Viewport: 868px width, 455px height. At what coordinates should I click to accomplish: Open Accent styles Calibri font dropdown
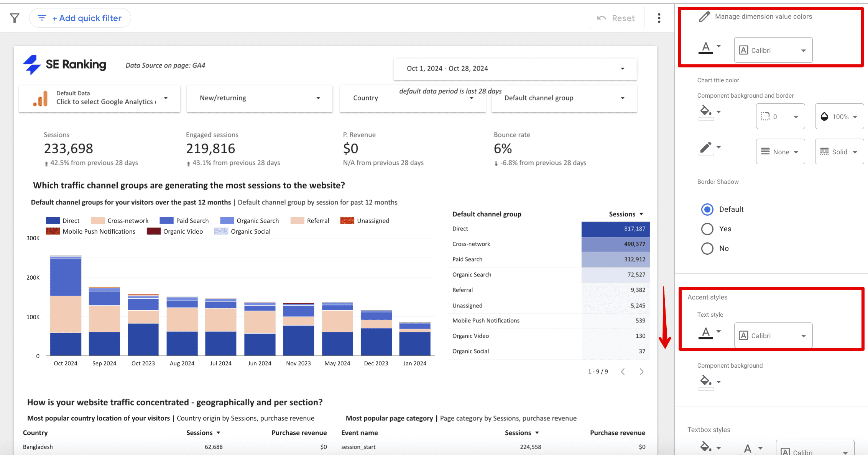pos(773,336)
